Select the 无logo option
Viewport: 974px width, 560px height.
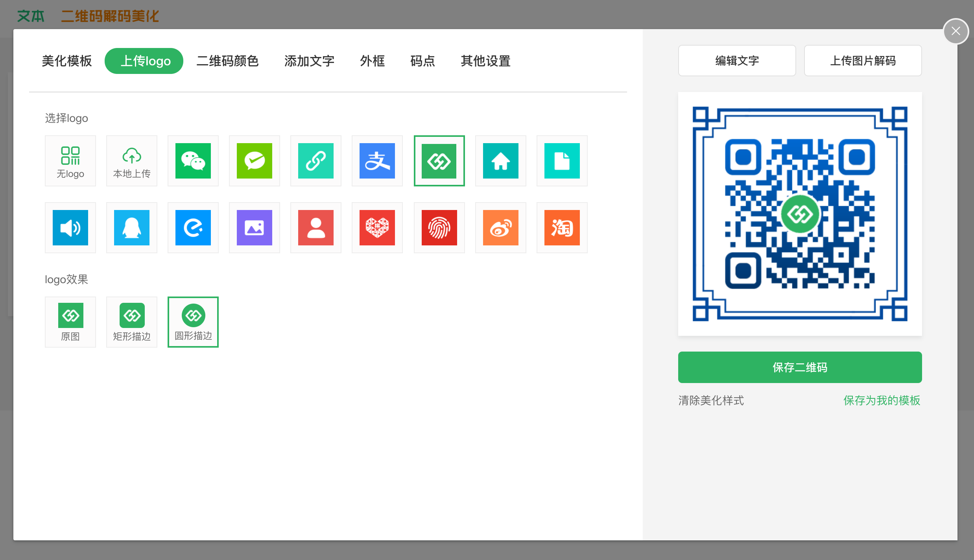(70, 161)
